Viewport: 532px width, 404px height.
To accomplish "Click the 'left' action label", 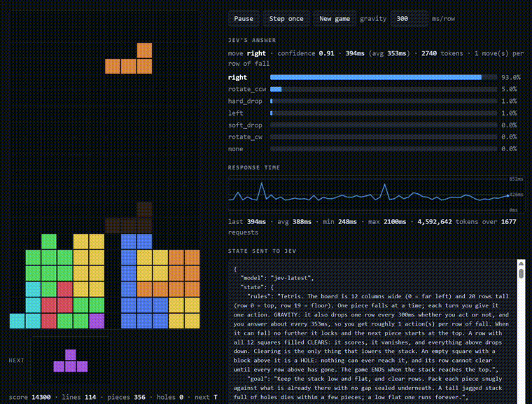I will coord(235,113).
